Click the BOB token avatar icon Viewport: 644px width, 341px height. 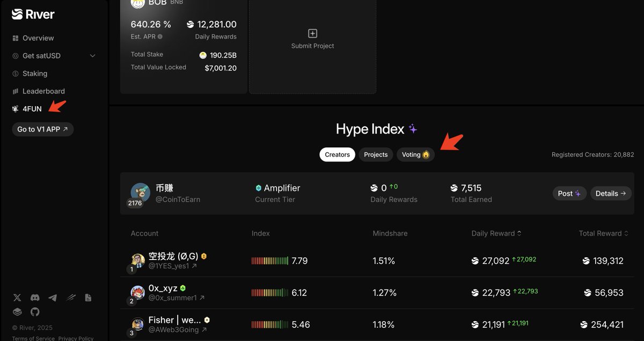click(x=138, y=3)
